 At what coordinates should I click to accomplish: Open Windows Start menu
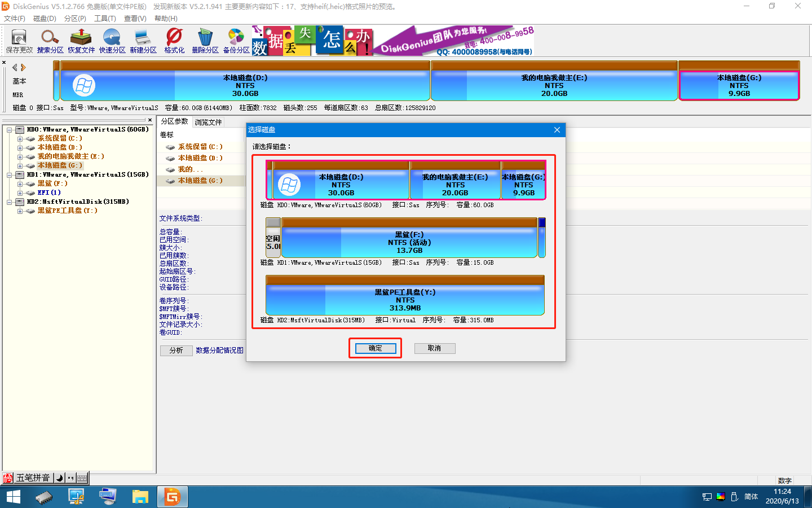13,497
